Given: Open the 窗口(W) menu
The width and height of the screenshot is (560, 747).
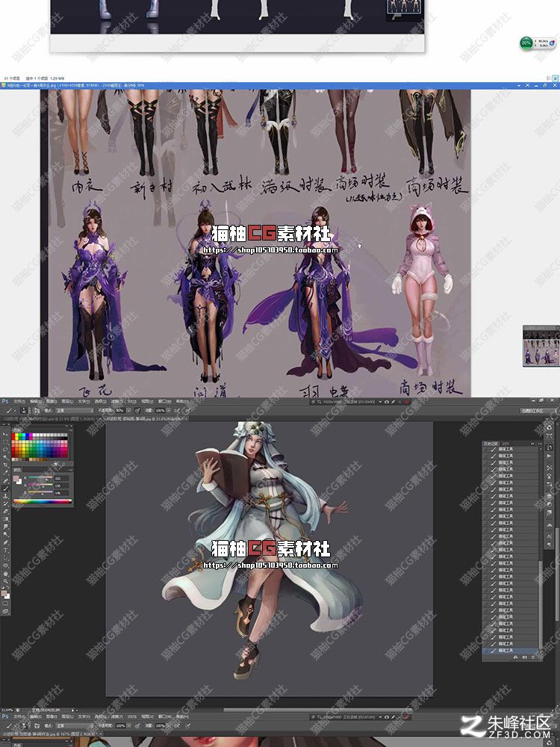Looking at the screenshot, I should 164,402.
